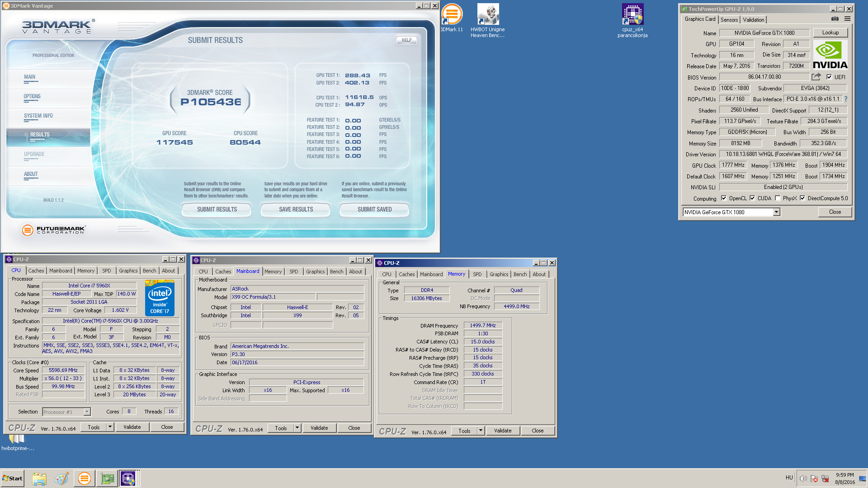The width and height of the screenshot is (868, 488).
Task: Toggle the DirectCompute 5.0 checkbox
Action: click(x=802, y=198)
